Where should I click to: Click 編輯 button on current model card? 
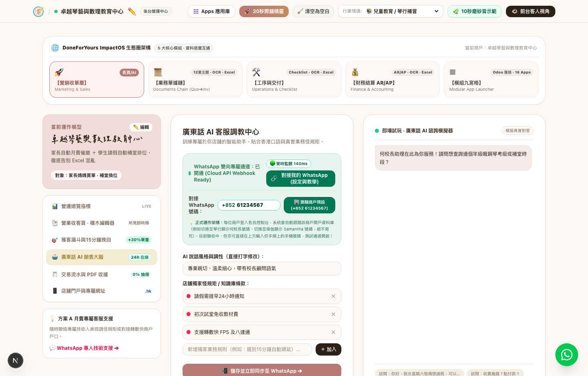point(141,127)
